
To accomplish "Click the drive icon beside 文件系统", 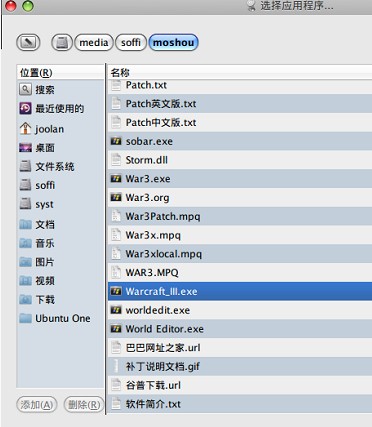I will click(25, 166).
